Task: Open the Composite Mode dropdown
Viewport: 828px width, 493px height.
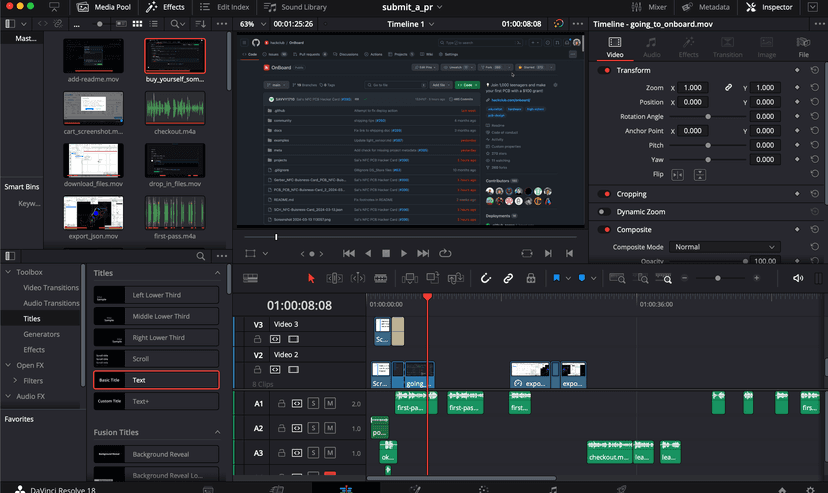Action: coord(723,247)
